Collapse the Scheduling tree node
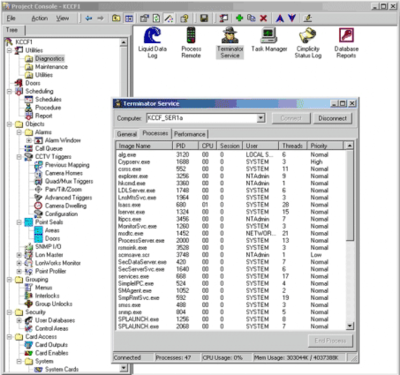Image resolution: width=400 pixels, height=375 pixels. point(9,91)
